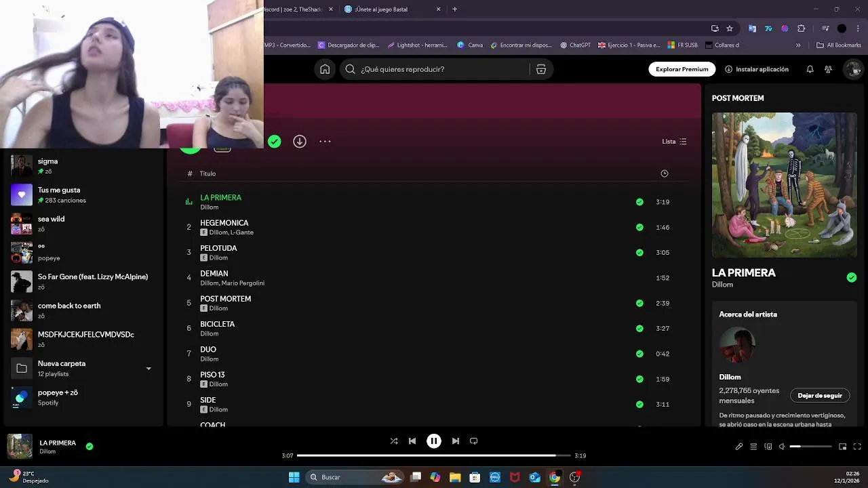Viewport: 868px width, 488px height.
Task: Toggle saved check on BICICLETA row
Action: point(639,328)
